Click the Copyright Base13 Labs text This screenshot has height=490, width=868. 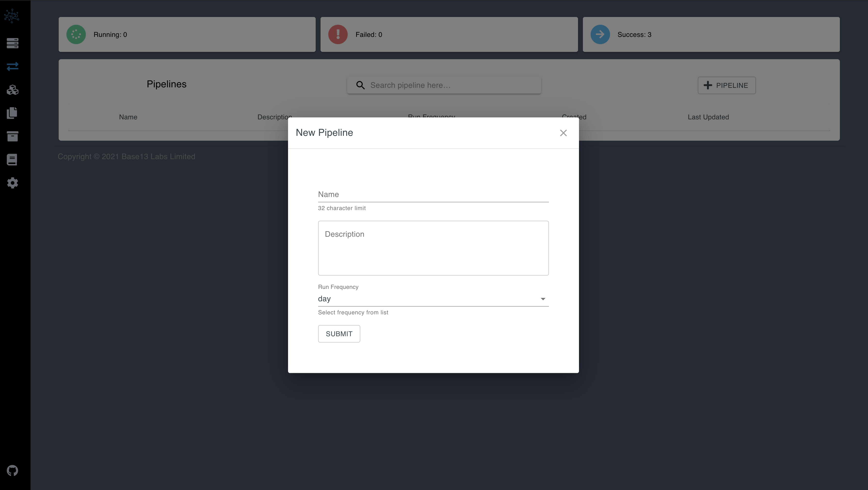(x=126, y=157)
